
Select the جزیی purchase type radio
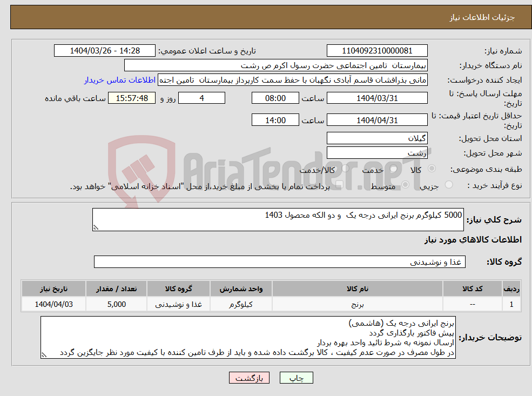pyautogui.click(x=448, y=185)
